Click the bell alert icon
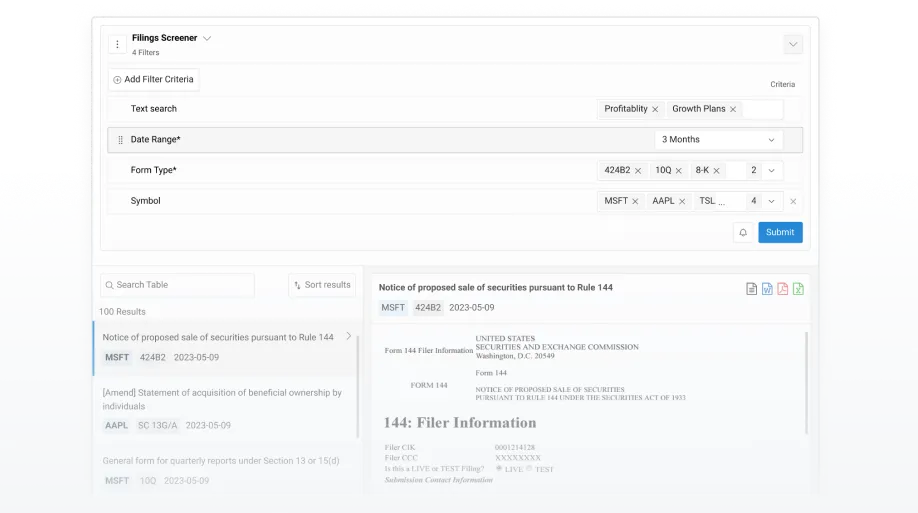The height and width of the screenshot is (513, 918). click(743, 232)
